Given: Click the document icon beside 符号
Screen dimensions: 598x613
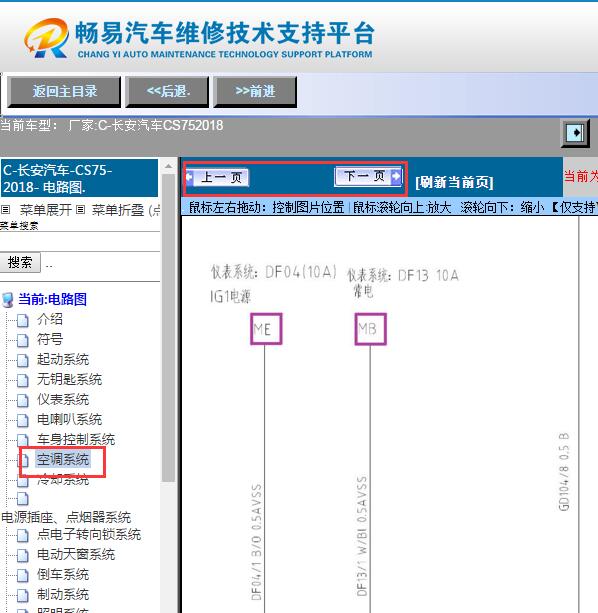Looking at the screenshot, I should [x=23, y=340].
